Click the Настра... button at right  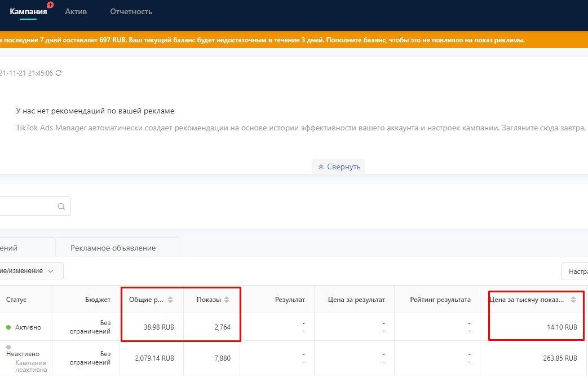coord(575,271)
